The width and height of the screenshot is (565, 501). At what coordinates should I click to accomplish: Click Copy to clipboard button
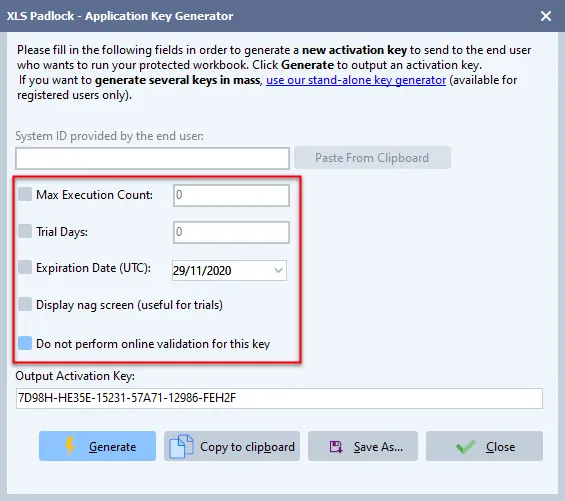tap(232, 446)
